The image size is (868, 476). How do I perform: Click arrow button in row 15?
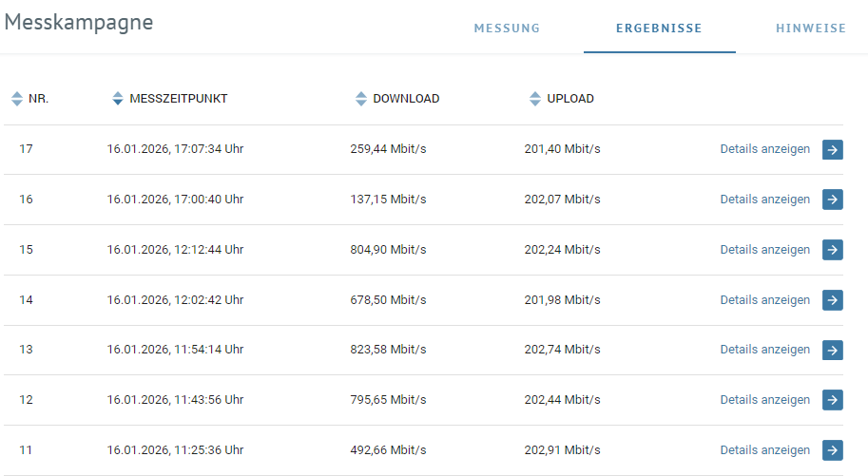coord(833,250)
